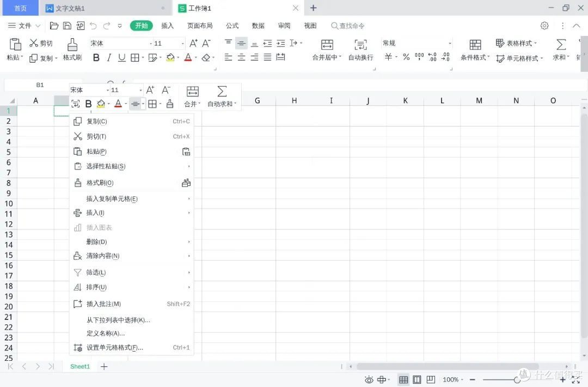Increase font size in the ribbon
The width and height of the screenshot is (588, 387).
click(193, 43)
